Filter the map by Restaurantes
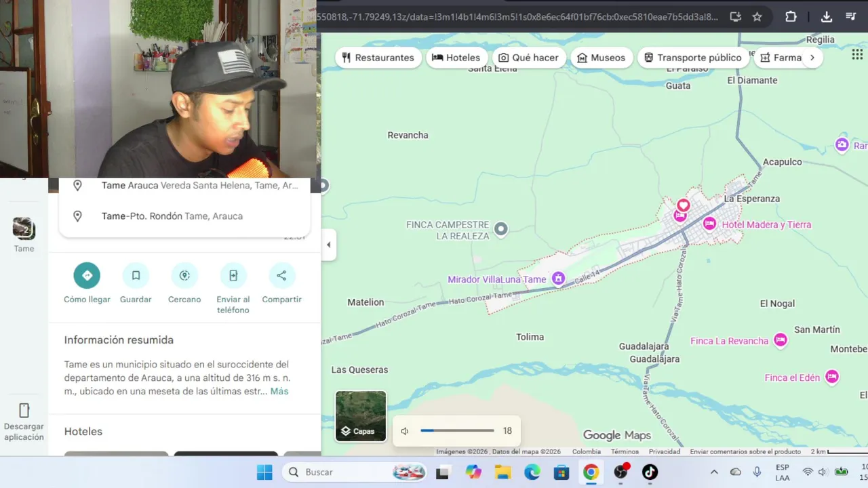868x488 pixels. click(x=378, y=58)
